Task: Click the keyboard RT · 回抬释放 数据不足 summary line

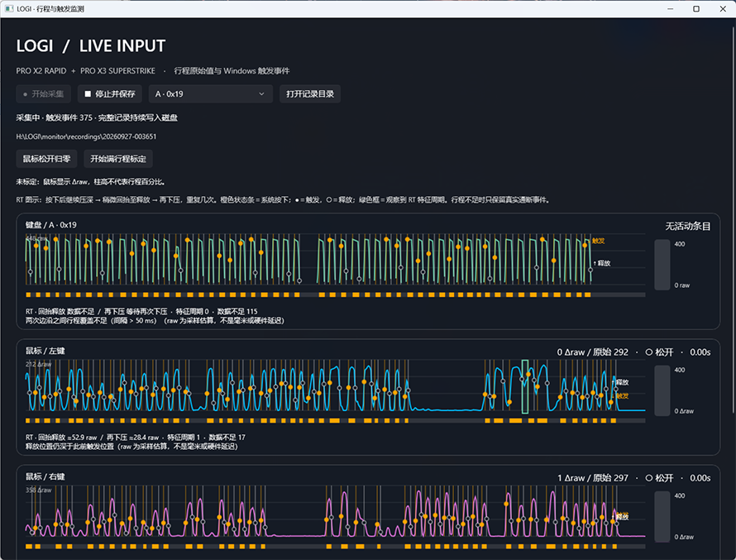Action: click(141, 311)
